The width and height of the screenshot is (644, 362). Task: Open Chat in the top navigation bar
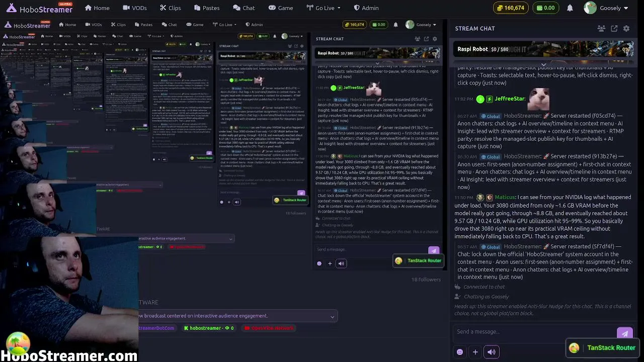pos(244,8)
